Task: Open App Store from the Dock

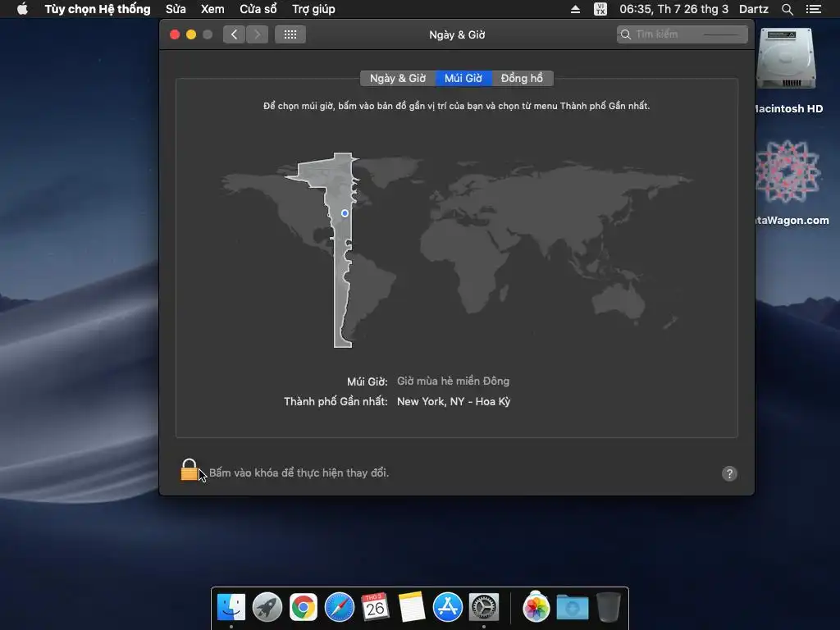Action: (x=448, y=608)
